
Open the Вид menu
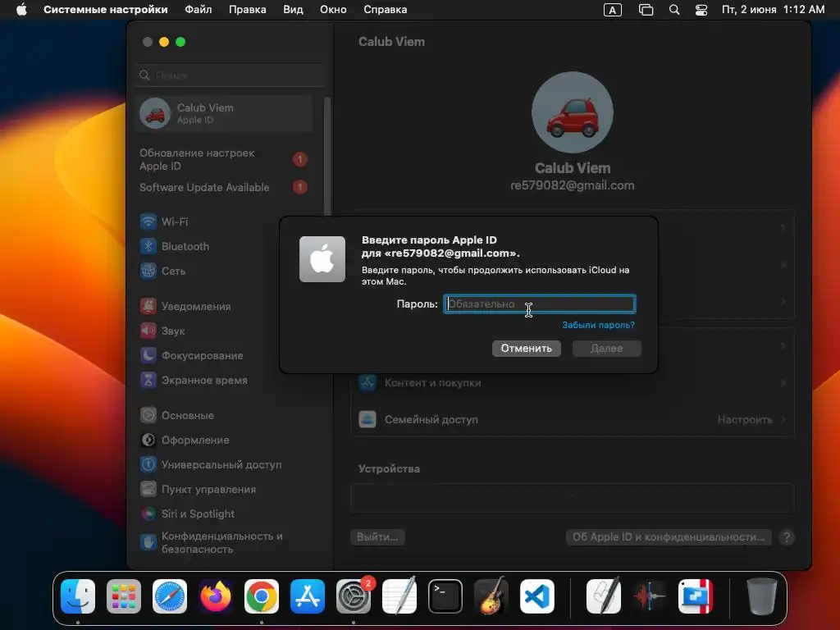[x=293, y=10]
